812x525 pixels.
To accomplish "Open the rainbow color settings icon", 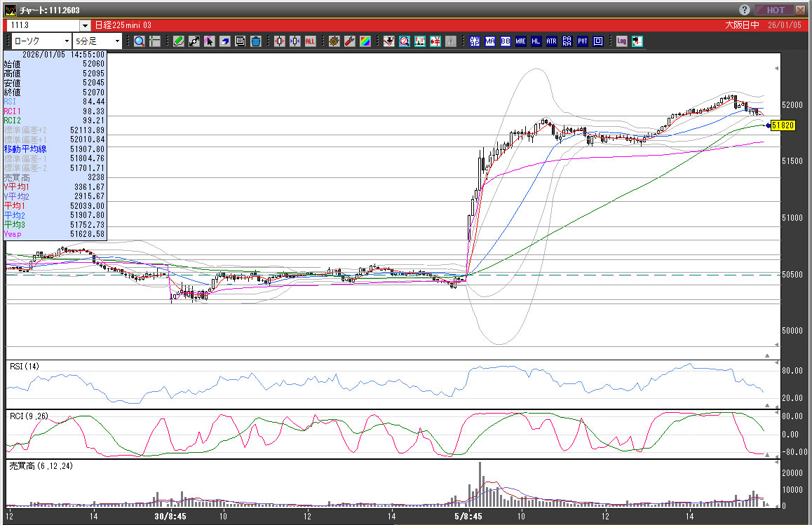I will 365,41.
